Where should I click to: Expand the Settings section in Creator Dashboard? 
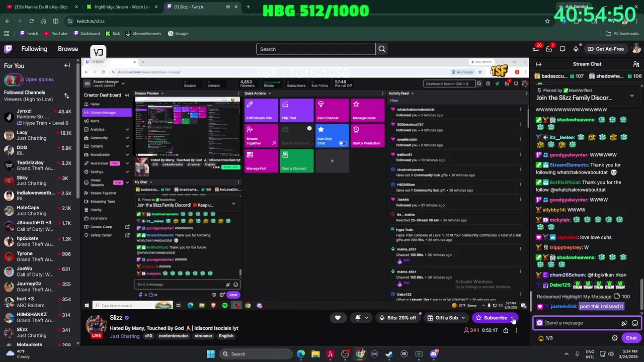coord(127,172)
